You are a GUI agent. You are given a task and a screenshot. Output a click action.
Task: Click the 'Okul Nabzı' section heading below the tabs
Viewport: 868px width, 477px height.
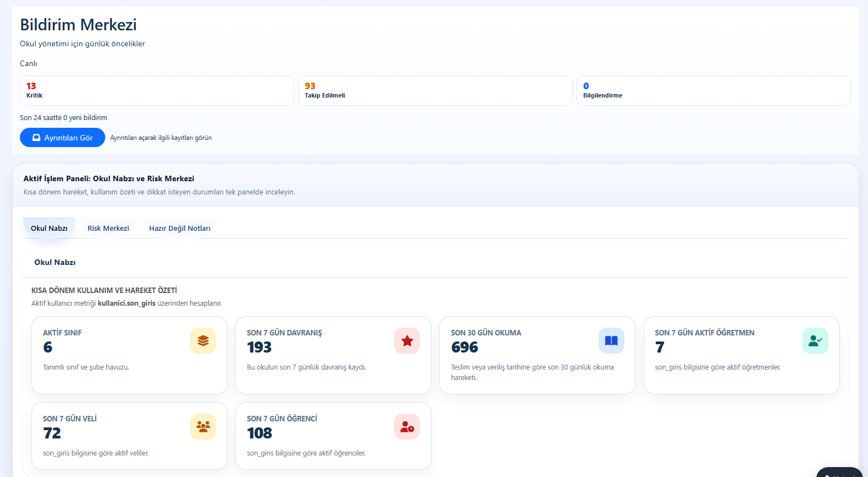[x=55, y=262]
